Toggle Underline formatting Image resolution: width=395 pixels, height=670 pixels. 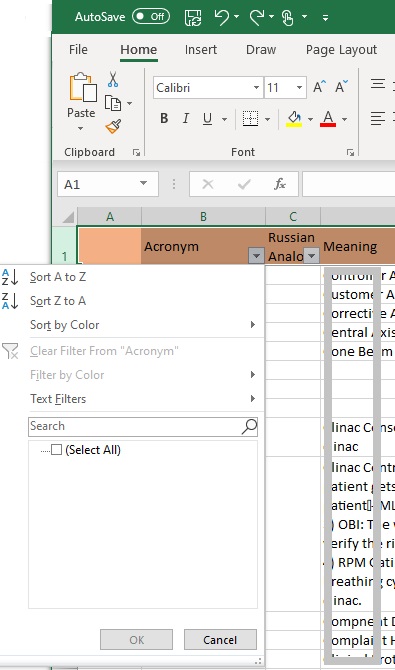pos(208,118)
